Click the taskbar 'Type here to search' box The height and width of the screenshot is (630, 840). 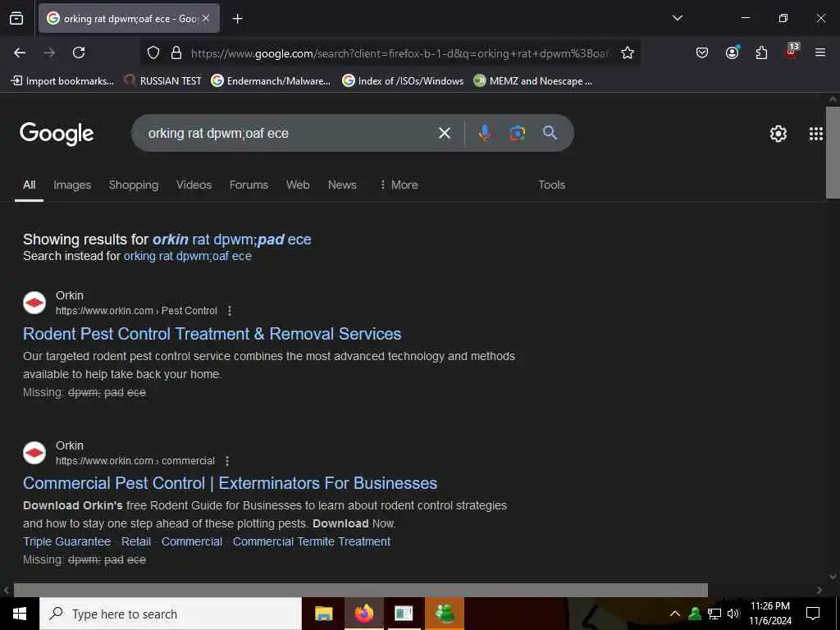(x=171, y=614)
